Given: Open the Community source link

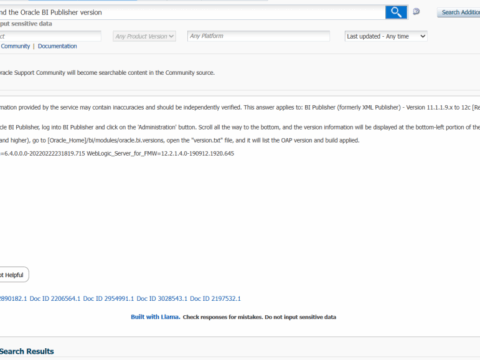Looking at the screenshot, I should (15, 46).
